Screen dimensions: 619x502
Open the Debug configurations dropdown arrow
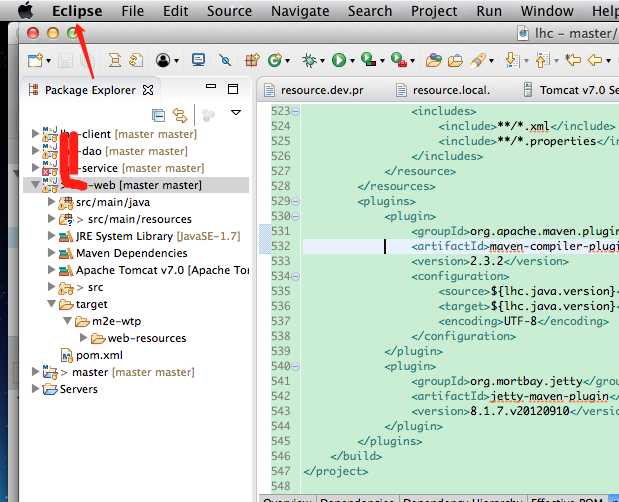(322, 61)
